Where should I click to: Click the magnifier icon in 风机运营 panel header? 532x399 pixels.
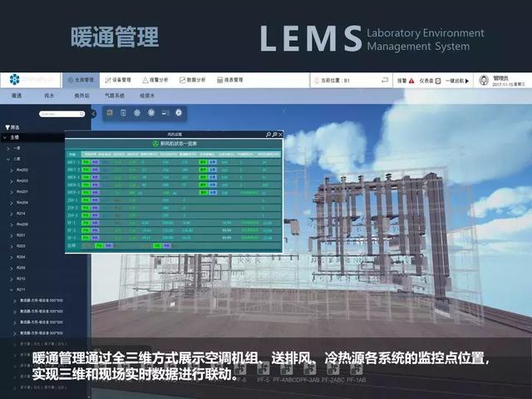click(268, 134)
